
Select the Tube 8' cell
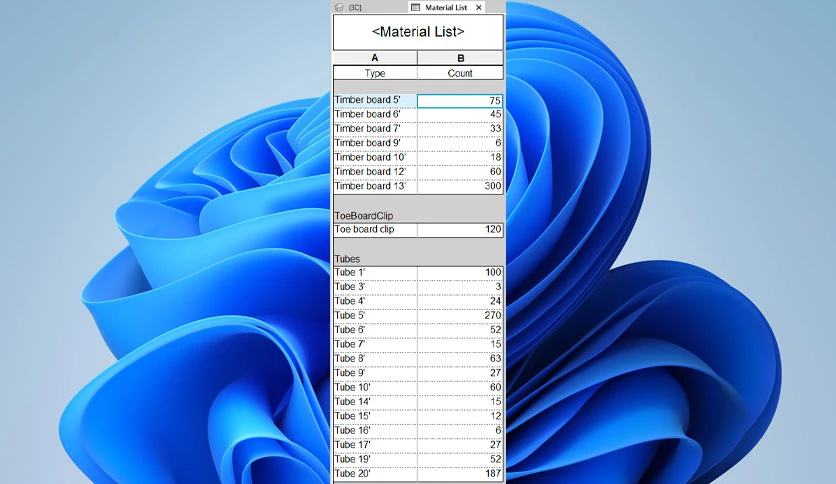point(375,359)
